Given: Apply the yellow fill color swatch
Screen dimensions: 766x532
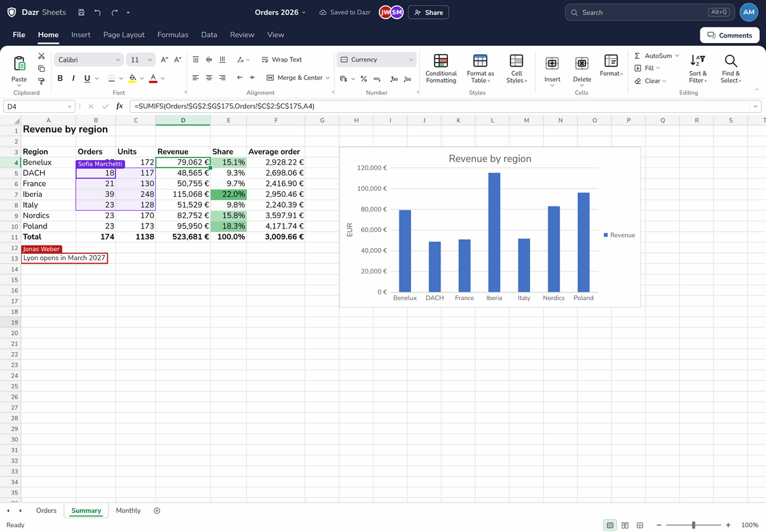Looking at the screenshot, I should 133,78.
